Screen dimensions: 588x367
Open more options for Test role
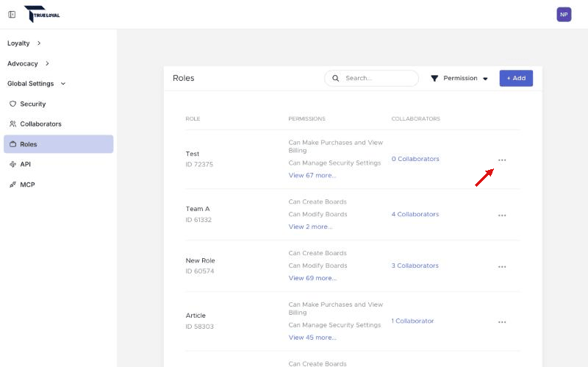(x=502, y=160)
